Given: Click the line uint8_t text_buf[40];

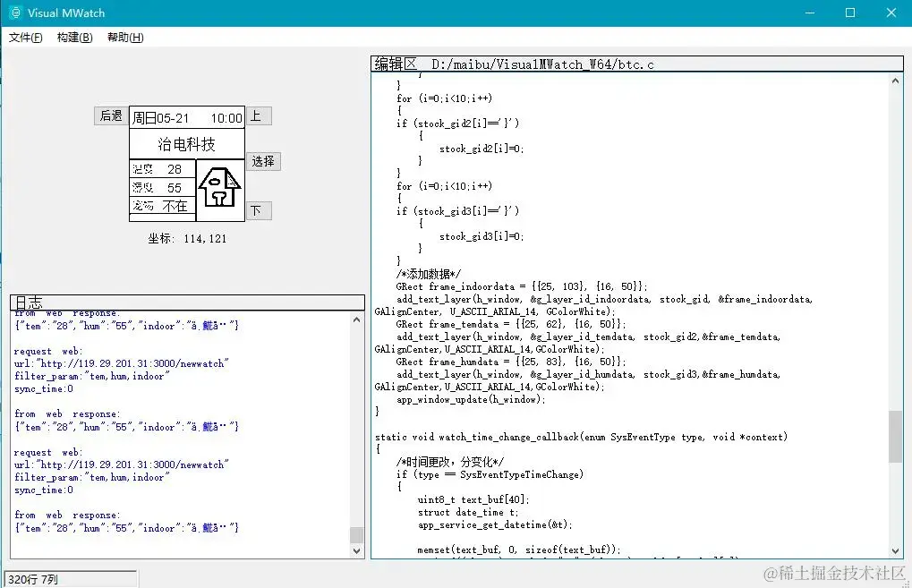Looking at the screenshot, I should 473,499.
